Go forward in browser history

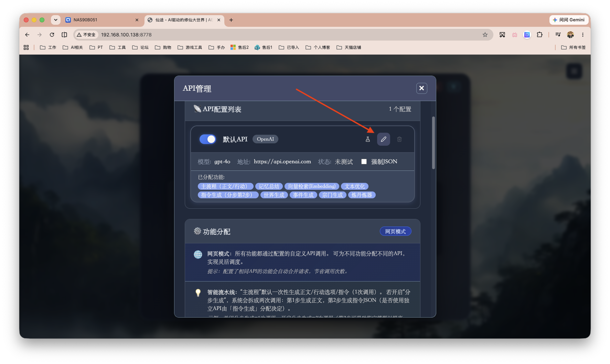pos(40,35)
